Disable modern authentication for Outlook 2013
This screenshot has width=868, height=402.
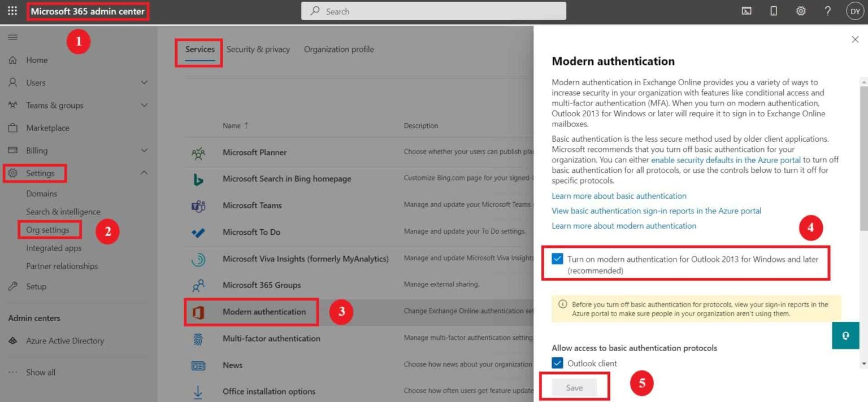557,259
